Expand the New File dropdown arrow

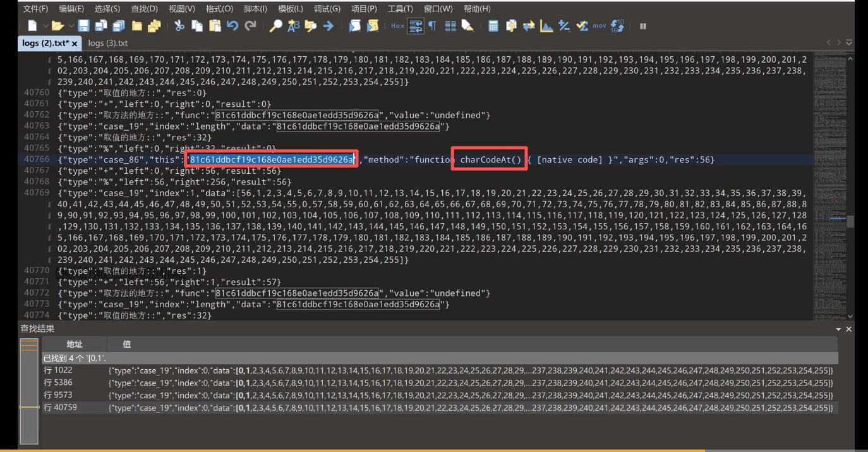[45, 26]
